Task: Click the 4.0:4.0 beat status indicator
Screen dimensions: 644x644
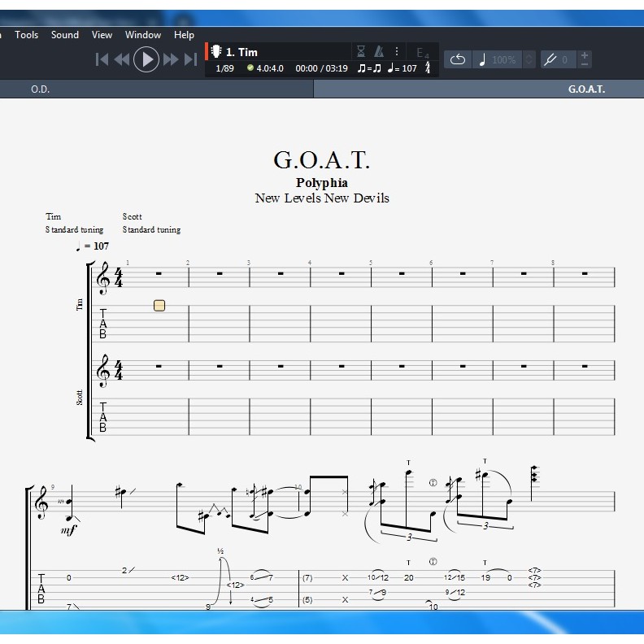Action: pos(265,68)
